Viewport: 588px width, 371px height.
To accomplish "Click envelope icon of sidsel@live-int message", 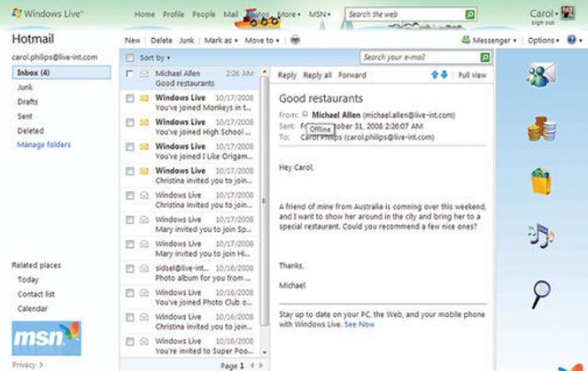I will 144,268.
